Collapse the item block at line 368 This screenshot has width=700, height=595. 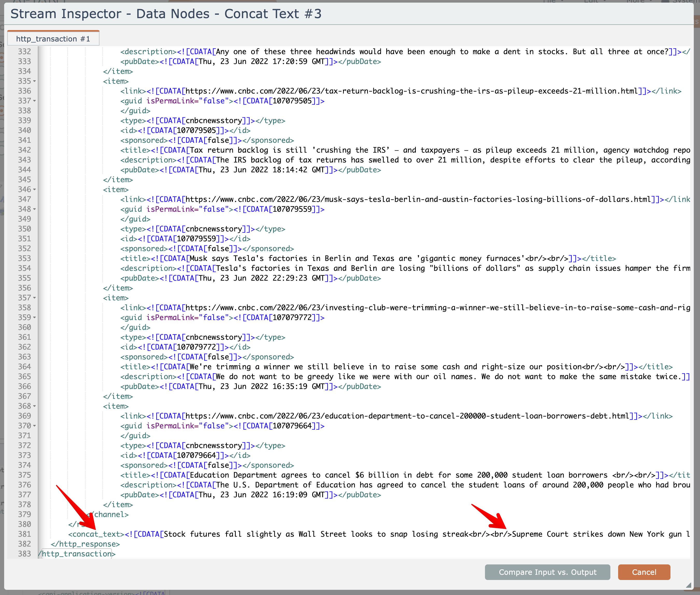tap(34, 406)
